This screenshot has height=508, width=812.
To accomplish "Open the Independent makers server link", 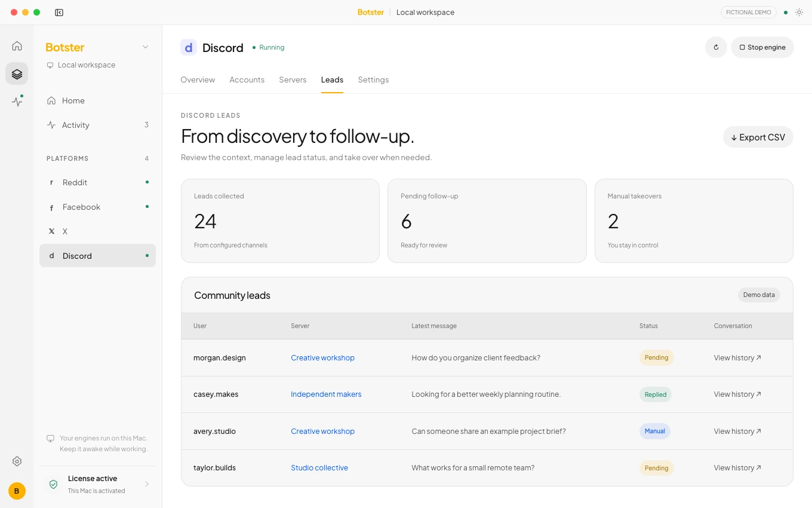I will click(x=326, y=394).
